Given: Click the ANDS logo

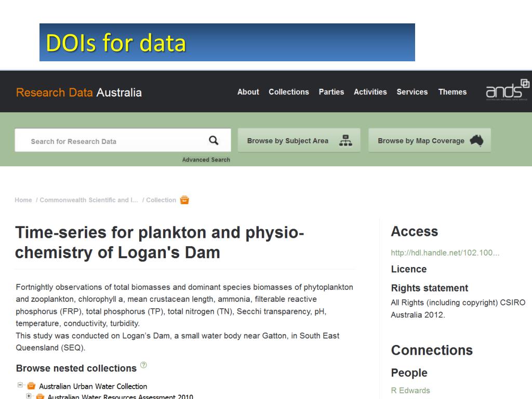Looking at the screenshot, I should pyautogui.click(x=507, y=90).
